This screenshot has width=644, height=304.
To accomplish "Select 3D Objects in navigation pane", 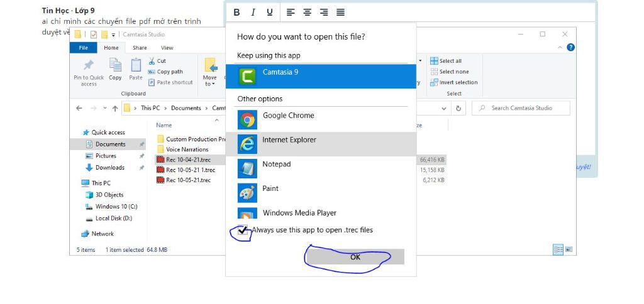I will [109, 195].
